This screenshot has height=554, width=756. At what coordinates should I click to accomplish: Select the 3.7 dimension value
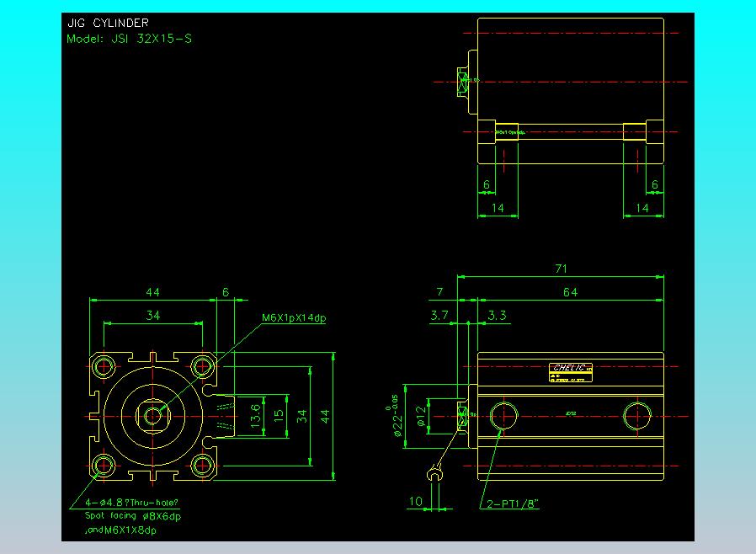[x=439, y=316]
